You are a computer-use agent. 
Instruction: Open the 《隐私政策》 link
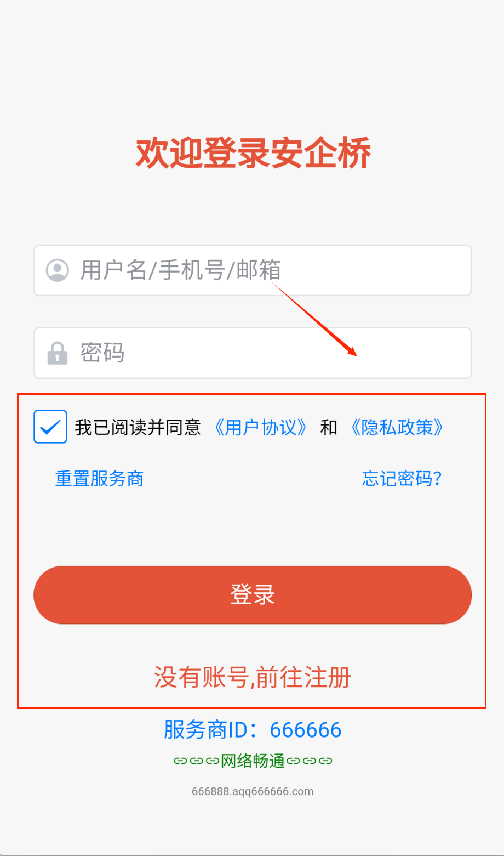(x=397, y=427)
